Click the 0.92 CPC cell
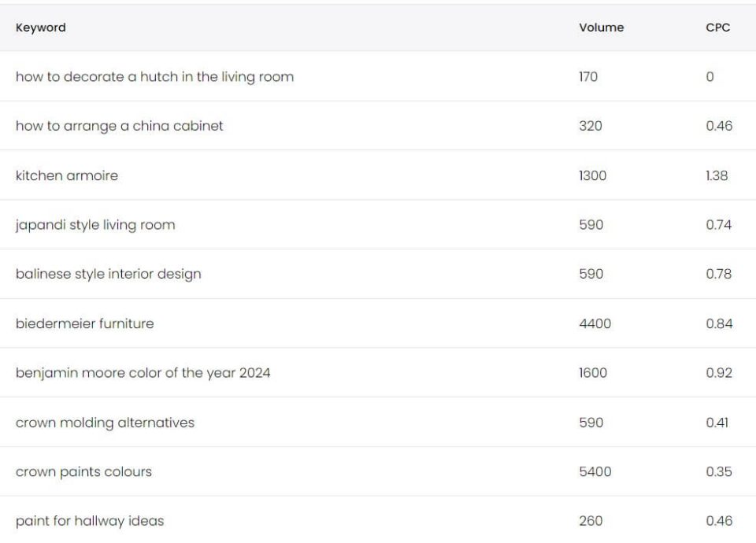The width and height of the screenshot is (756, 543). coord(717,372)
